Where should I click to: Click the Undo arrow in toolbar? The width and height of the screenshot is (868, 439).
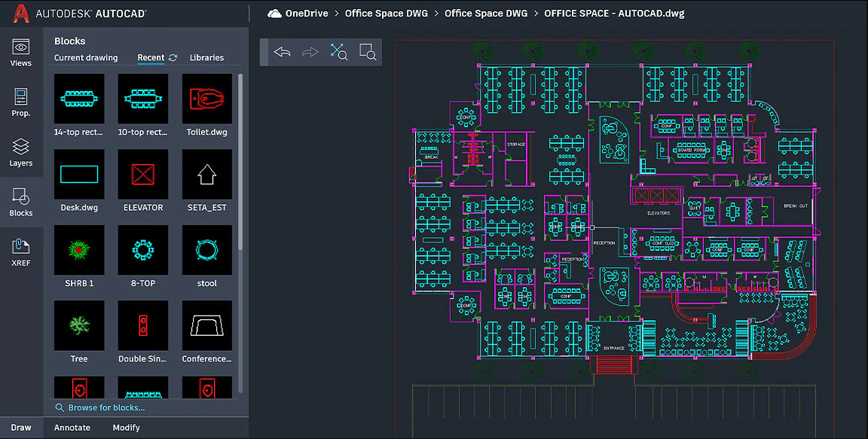(282, 52)
